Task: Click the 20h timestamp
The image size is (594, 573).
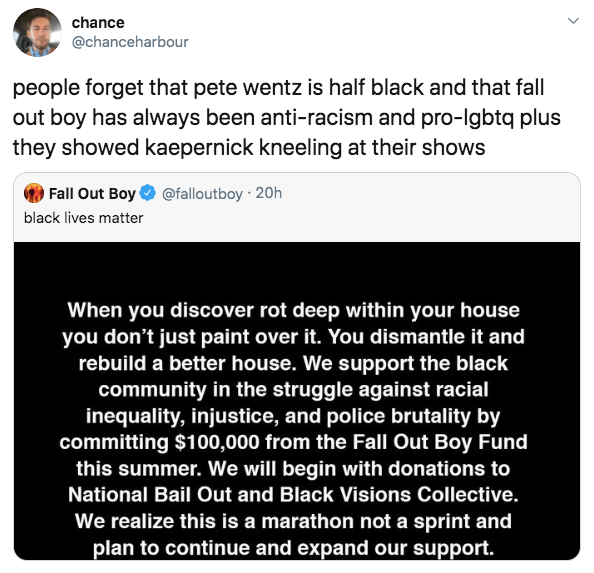Action: pyautogui.click(x=269, y=193)
